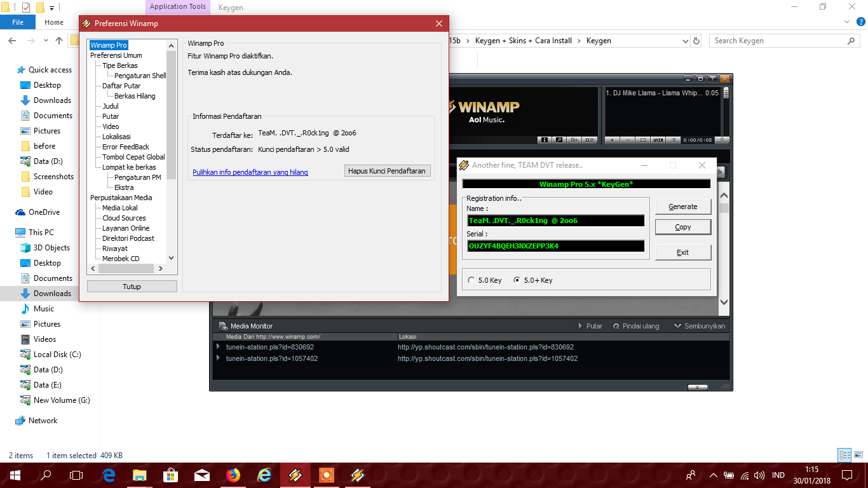Click Putar in Media Monitor
The width and height of the screenshot is (868, 488).
590,326
